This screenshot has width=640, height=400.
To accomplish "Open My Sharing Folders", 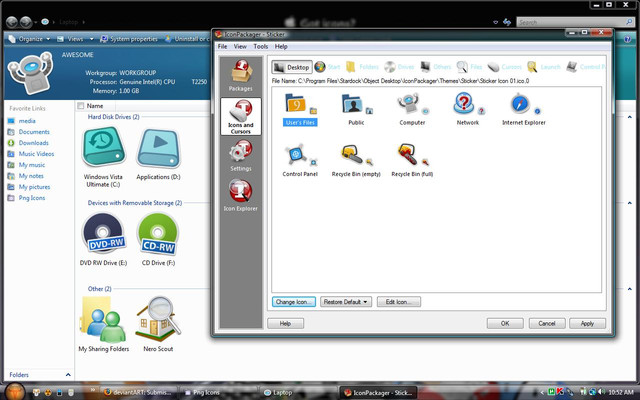I will 104,324.
